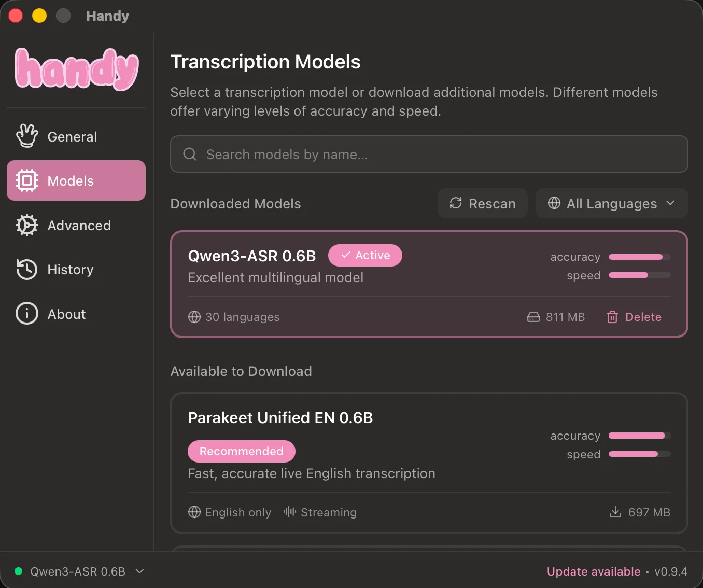This screenshot has width=703, height=588.
Task: Click the 'English only' label
Action: point(238,512)
